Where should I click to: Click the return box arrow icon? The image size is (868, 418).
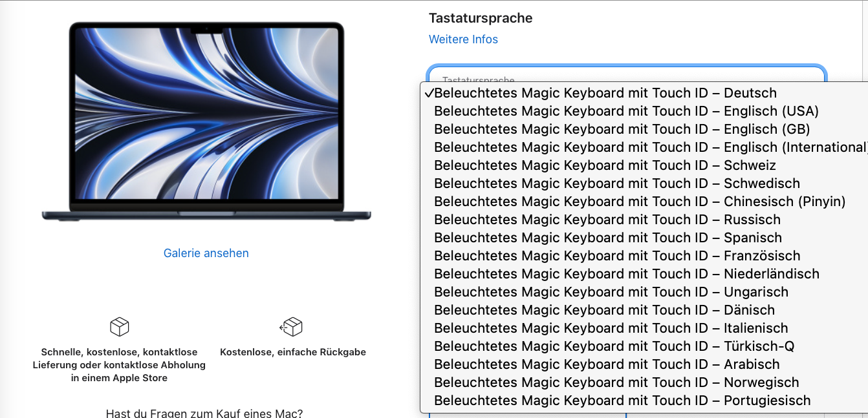point(291,327)
